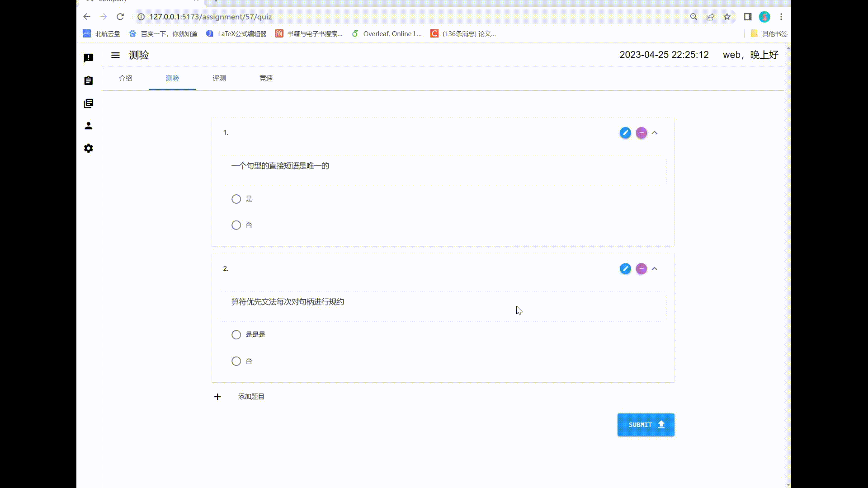Switch to the 介绍 tab
868x488 pixels.
click(125, 78)
